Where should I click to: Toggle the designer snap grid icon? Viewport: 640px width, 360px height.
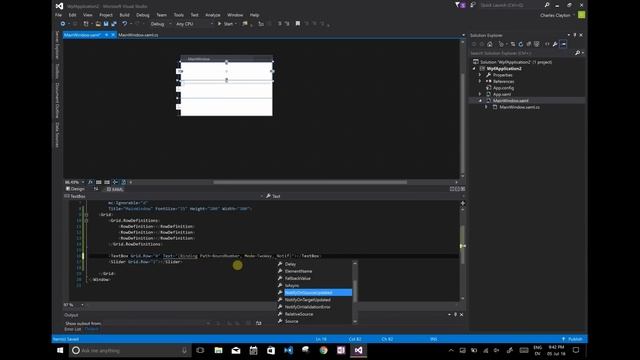[x=99, y=182]
